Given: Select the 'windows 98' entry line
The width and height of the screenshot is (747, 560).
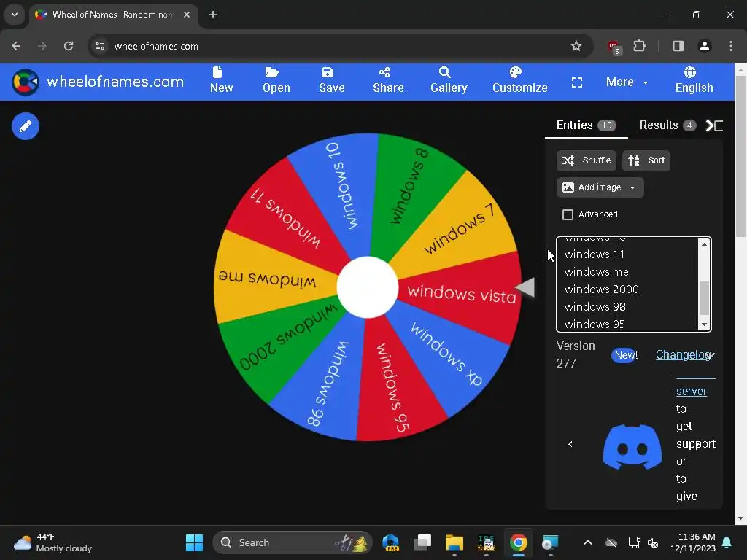Looking at the screenshot, I should point(595,307).
